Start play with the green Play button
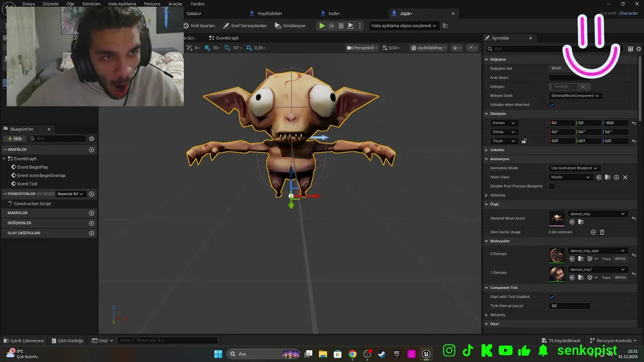Viewport: 644px width, 362px height. click(x=322, y=26)
